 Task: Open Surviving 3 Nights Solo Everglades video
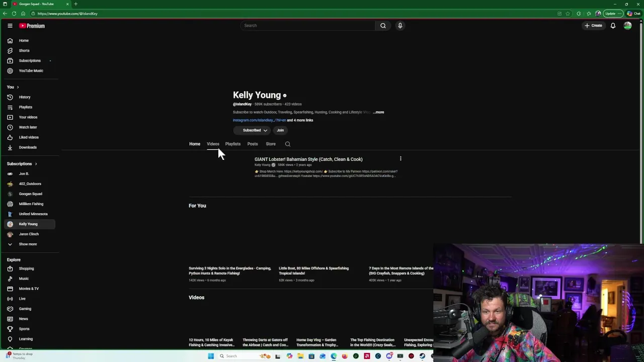tap(230, 270)
